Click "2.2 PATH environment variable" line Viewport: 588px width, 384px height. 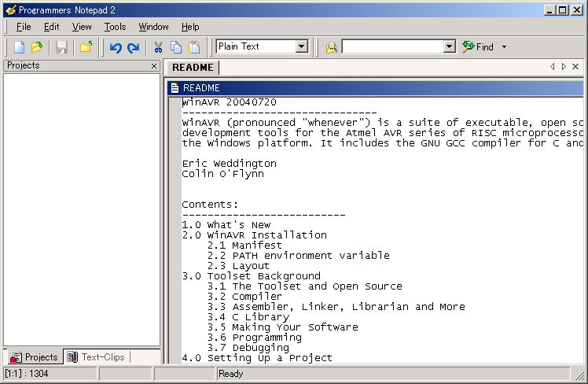(x=299, y=256)
